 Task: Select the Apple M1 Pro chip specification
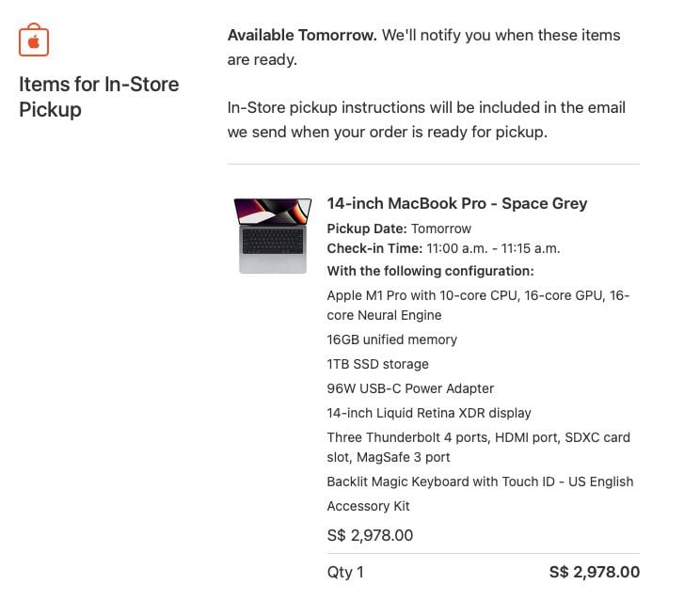[478, 305]
